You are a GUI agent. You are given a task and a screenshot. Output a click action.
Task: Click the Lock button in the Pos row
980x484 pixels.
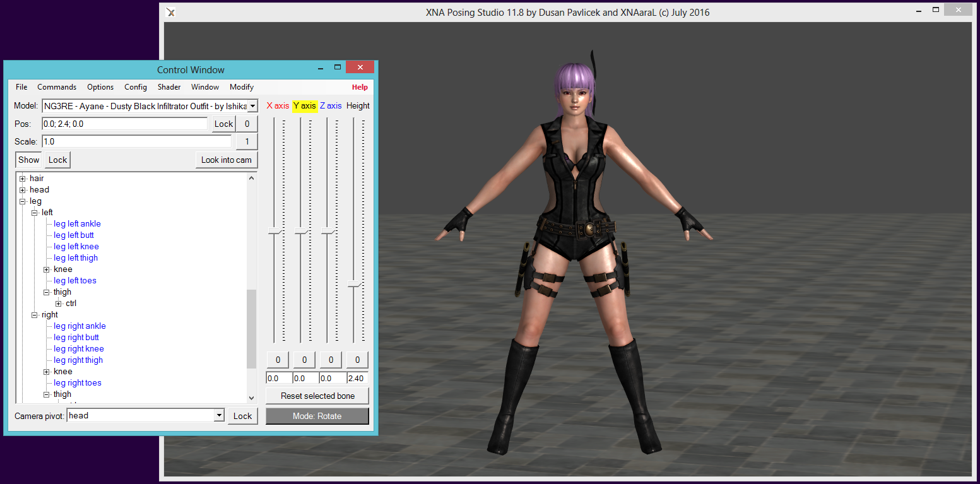click(x=224, y=124)
